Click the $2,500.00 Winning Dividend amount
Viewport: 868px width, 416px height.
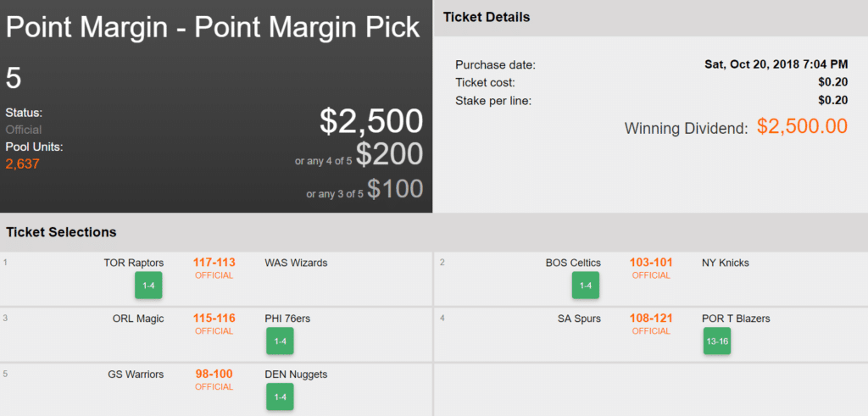tap(802, 127)
